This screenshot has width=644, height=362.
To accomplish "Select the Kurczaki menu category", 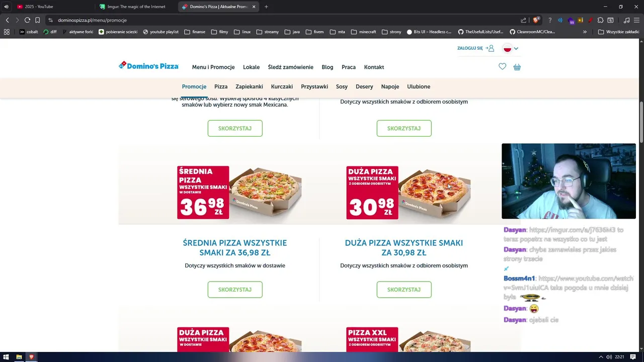I will (282, 86).
